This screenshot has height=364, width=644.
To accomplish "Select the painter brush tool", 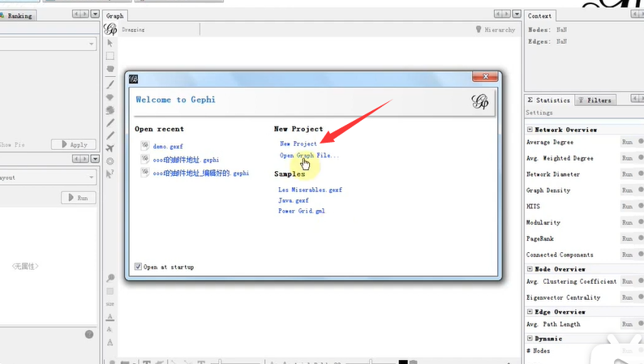I will click(x=110, y=84).
